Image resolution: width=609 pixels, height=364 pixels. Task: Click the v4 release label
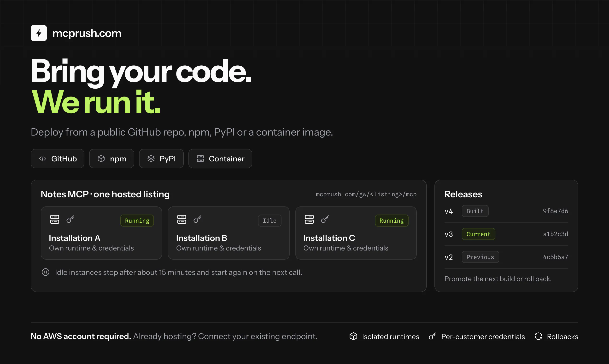point(449,211)
